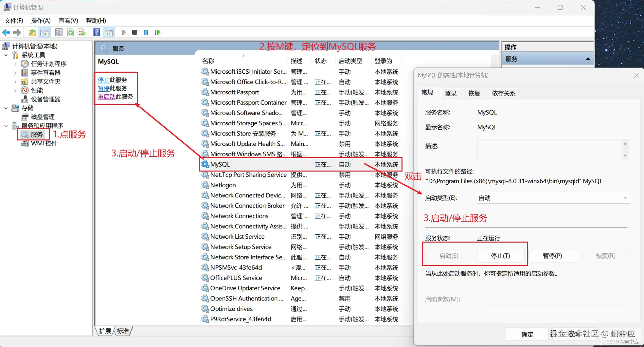644x347 pixels.
Task: Select the Network Connections service row
Action: click(x=300, y=216)
